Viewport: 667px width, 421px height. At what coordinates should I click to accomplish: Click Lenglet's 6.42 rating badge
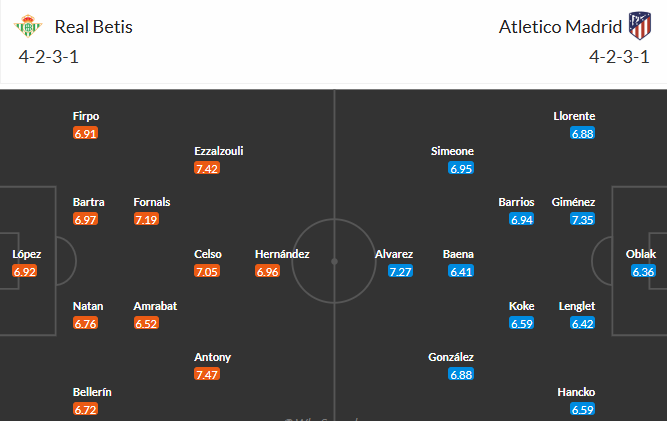pyautogui.click(x=581, y=323)
